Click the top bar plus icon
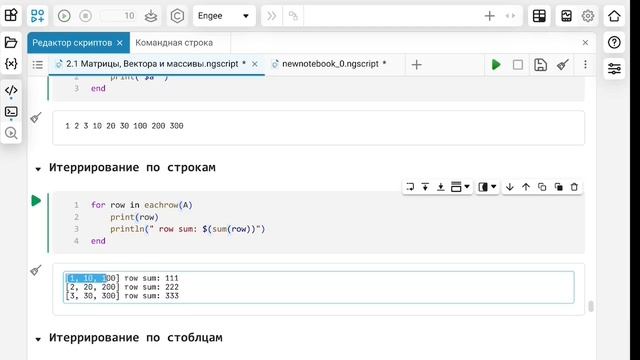This screenshot has height=360, width=640. pyautogui.click(x=489, y=16)
